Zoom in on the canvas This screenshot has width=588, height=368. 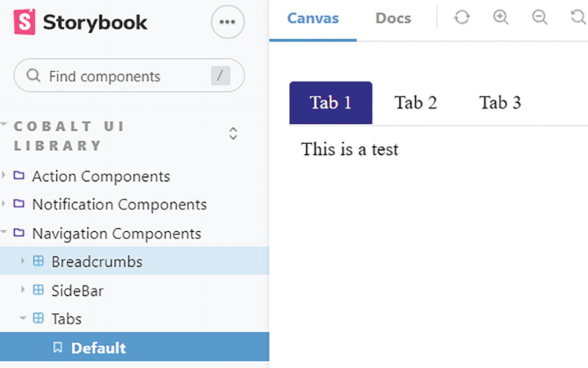pos(500,18)
